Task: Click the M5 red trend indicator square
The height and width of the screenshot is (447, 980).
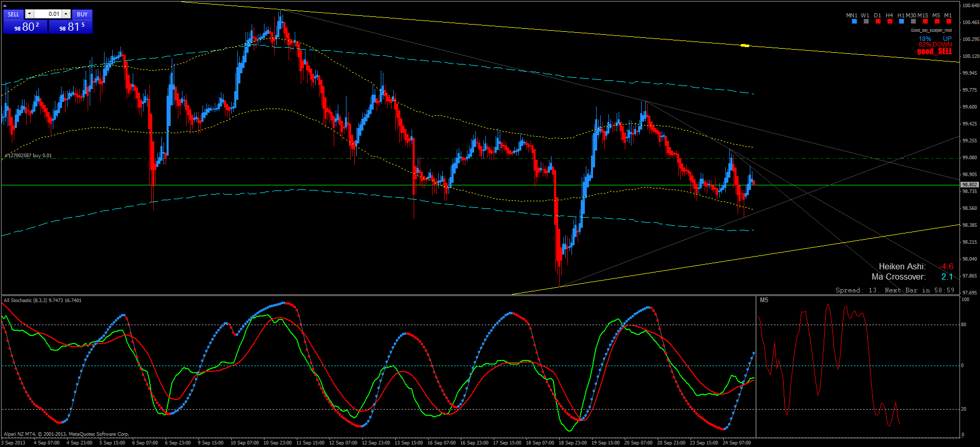Action: tap(937, 22)
